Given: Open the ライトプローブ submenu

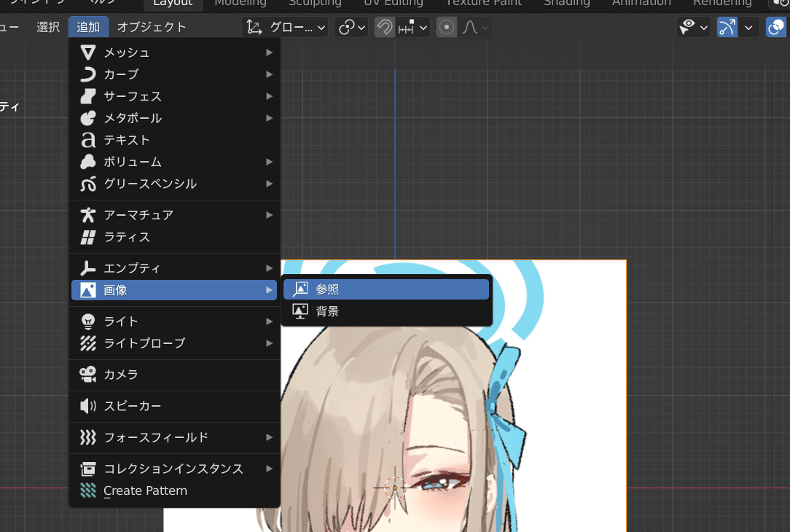Looking at the screenshot, I should [x=174, y=343].
